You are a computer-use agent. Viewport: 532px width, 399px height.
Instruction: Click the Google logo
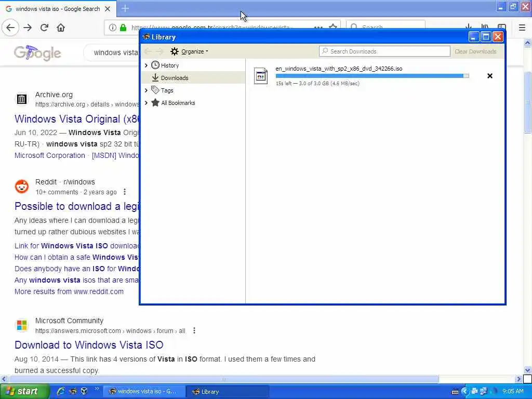click(x=37, y=52)
